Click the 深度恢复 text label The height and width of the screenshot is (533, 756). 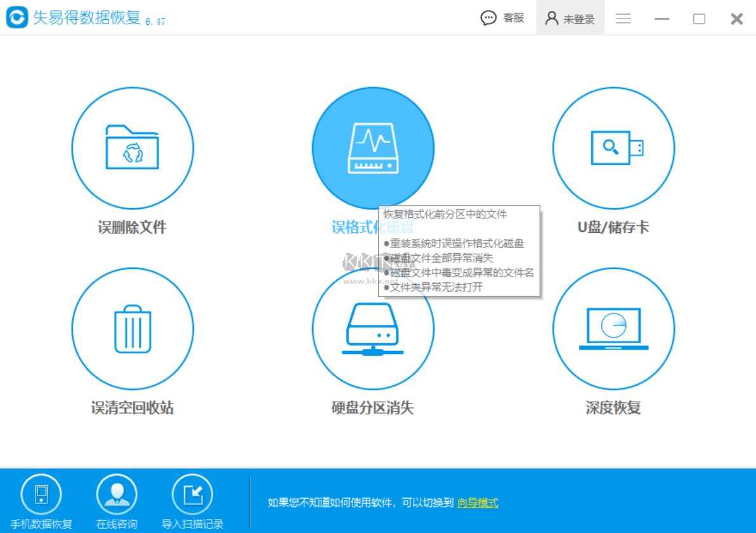613,408
